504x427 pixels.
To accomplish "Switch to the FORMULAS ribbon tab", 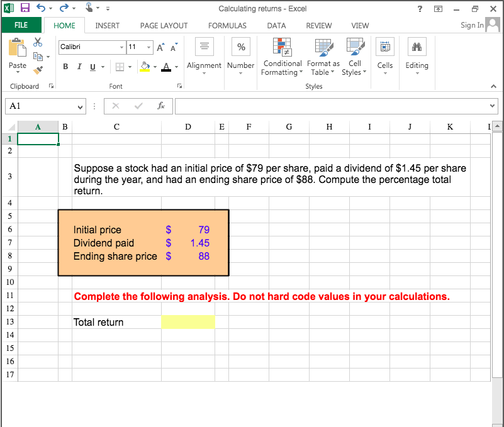I will pyautogui.click(x=227, y=26).
